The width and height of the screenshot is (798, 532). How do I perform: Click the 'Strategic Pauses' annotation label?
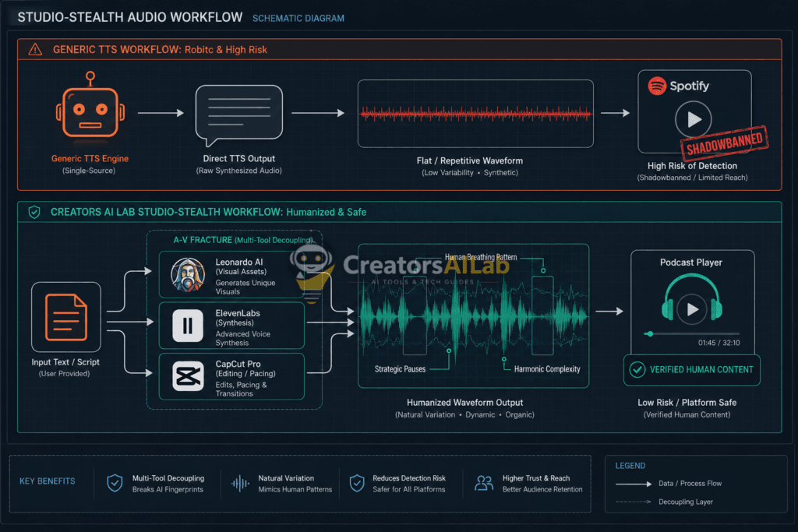tap(400, 369)
